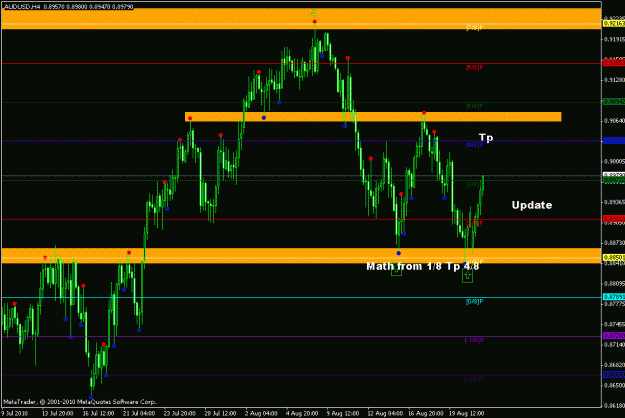The image size is (625, 418).
Task: Click the '9 Aug 12:00' time axis label
Action: [x=343, y=413]
